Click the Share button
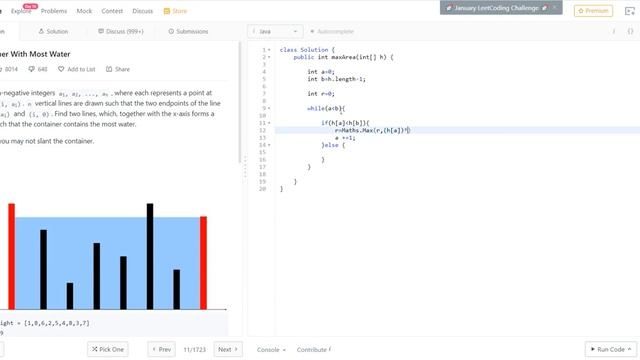This screenshot has height=360, width=640. tap(118, 69)
